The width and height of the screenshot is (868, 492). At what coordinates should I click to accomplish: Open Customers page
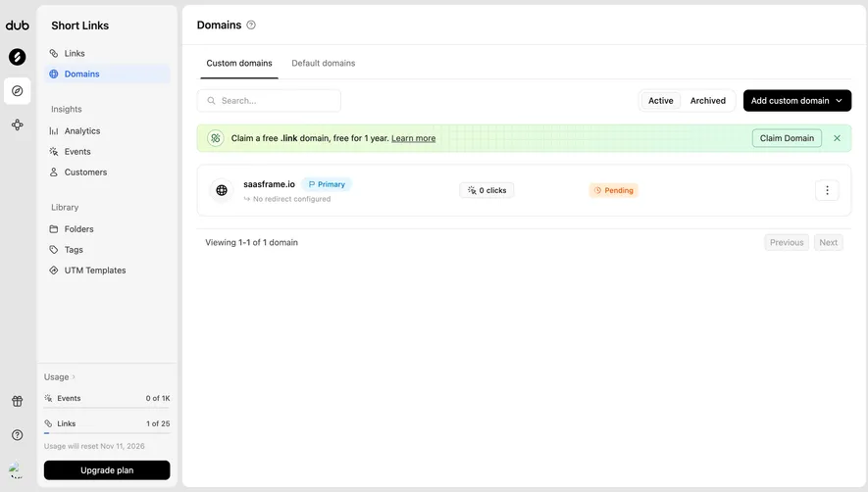[107, 172]
